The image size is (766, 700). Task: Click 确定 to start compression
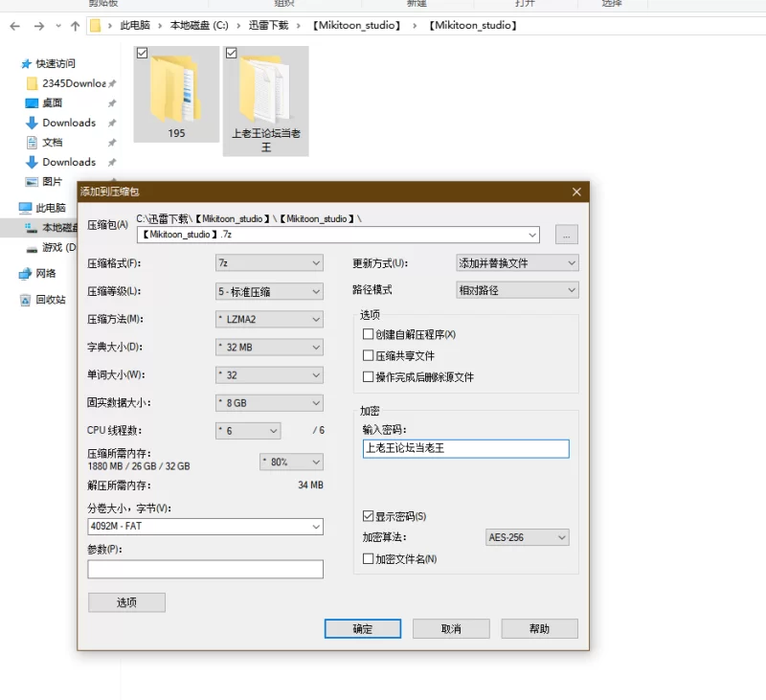point(363,629)
